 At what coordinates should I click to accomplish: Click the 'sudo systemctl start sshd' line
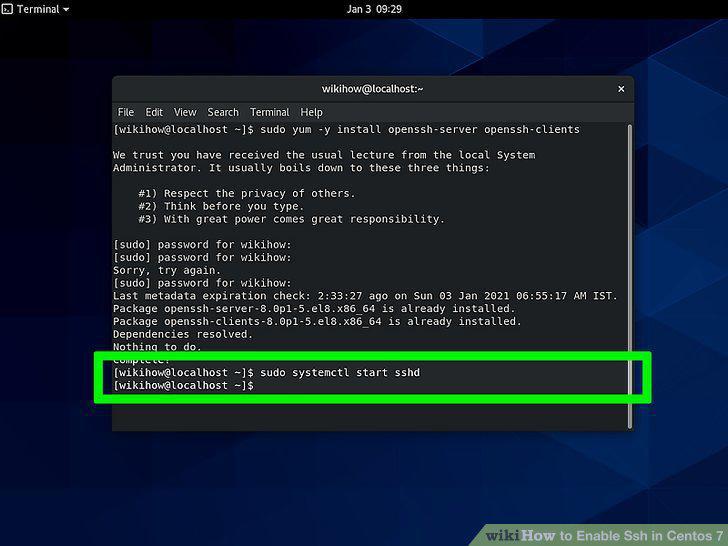(266, 373)
